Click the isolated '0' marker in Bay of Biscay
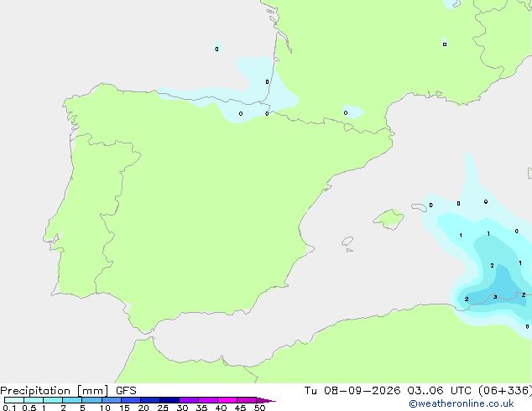 point(216,49)
